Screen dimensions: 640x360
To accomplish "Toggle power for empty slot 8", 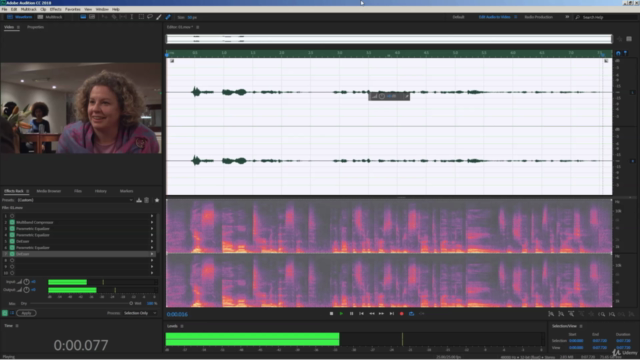I will click(12, 260).
